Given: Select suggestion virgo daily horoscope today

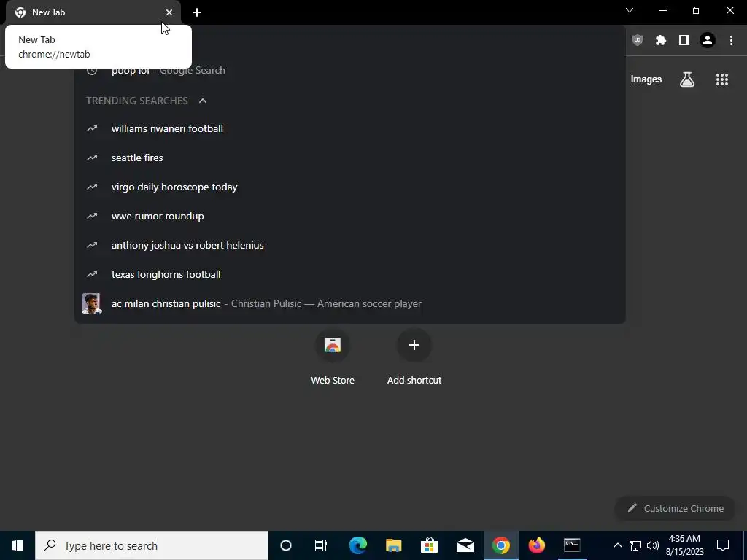Looking at the screenshot, I should [x=350, y=187].
